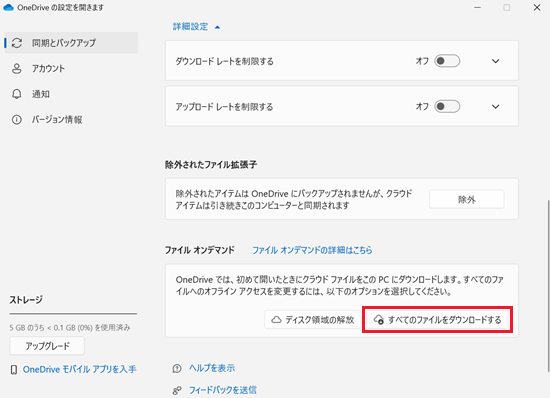Open the OneDrive モバイル アプリを入手 link

coord(79,369)
